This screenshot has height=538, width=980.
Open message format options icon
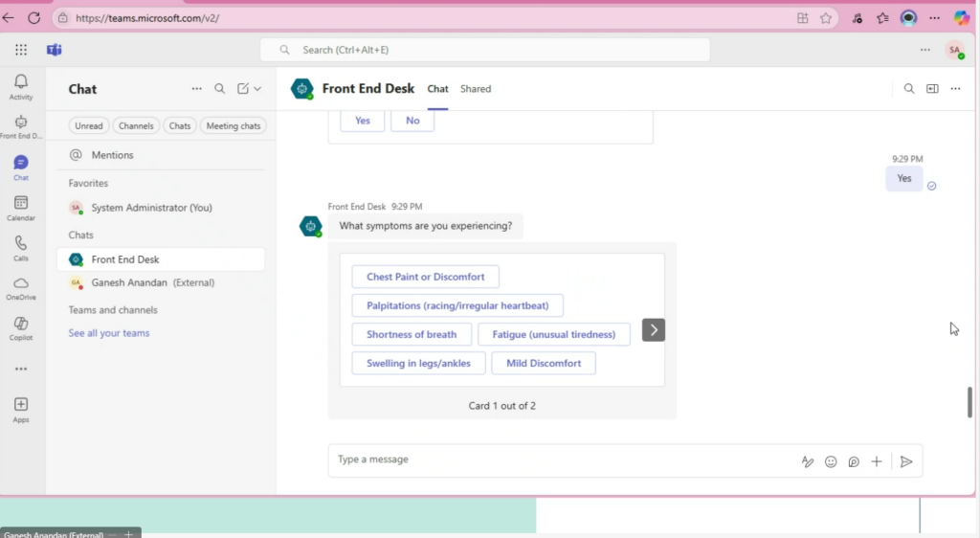(808, 461)
